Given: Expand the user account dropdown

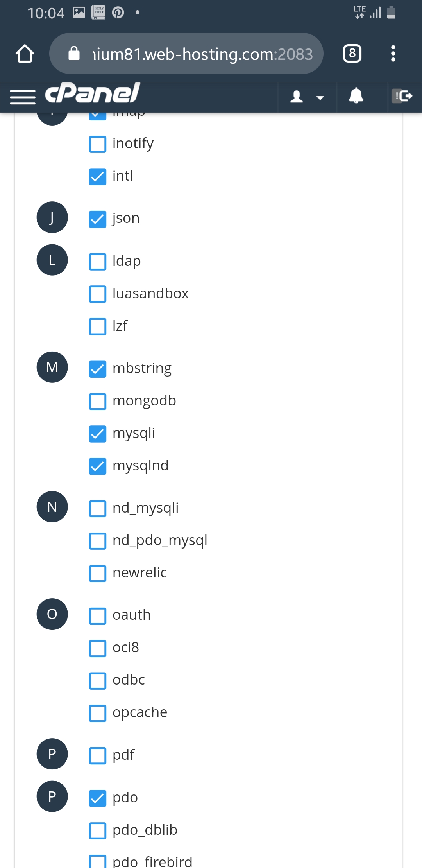Looking at the screenshot, I should pyautogui.click(x=307, y=97).
